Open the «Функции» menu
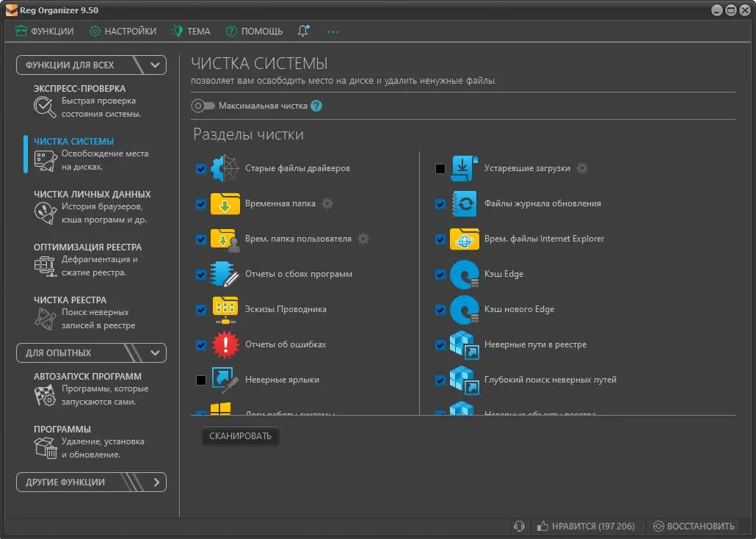Screen dimensions: 756x539 coord(44,31)
